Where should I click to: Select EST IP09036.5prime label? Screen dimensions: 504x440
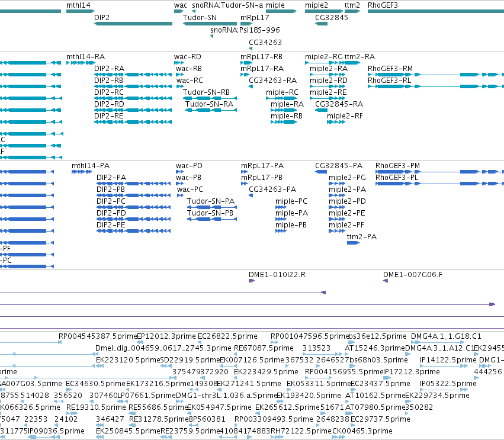tap(56, 431)
